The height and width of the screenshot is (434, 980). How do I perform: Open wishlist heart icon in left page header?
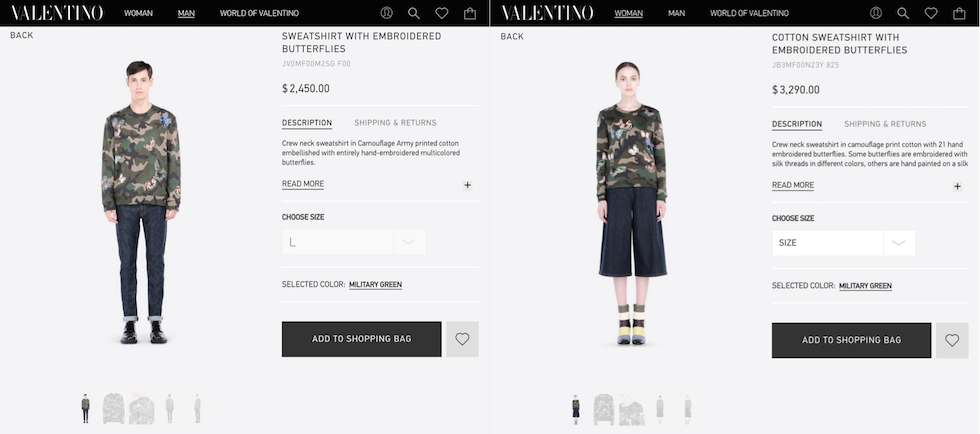[x=442, y=13]
